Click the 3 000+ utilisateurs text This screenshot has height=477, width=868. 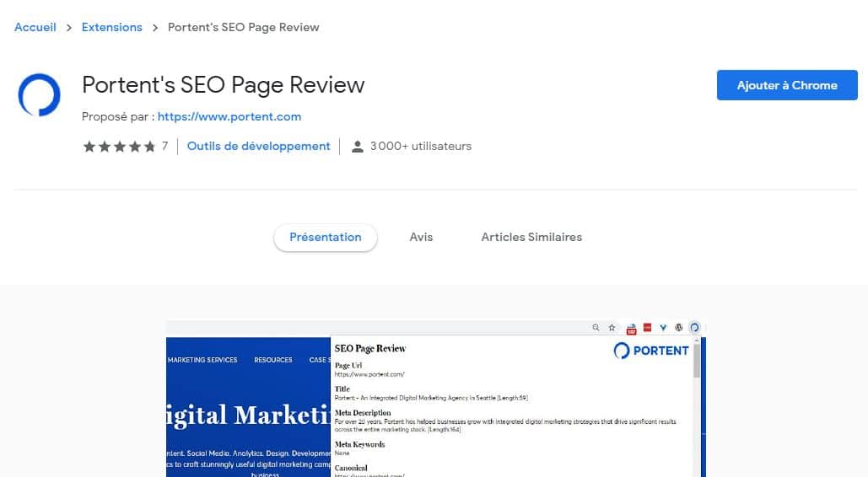pos(421,146)
